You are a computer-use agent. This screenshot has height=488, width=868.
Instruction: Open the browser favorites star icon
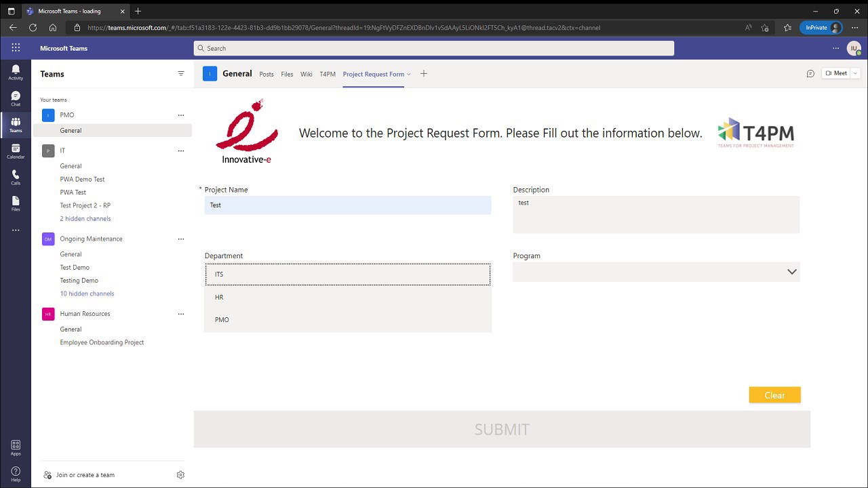tap(787, 28)
